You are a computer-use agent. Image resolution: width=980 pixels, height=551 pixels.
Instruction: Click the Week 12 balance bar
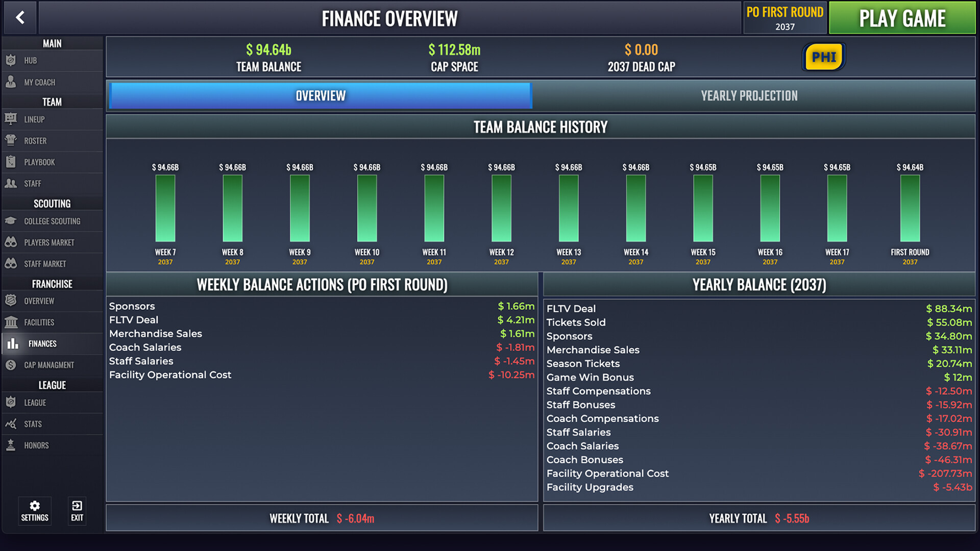coord(501,209)
